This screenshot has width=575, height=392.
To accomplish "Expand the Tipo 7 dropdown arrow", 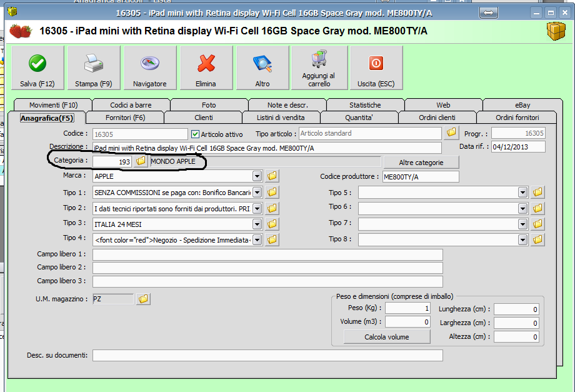I will coord(522,224).
